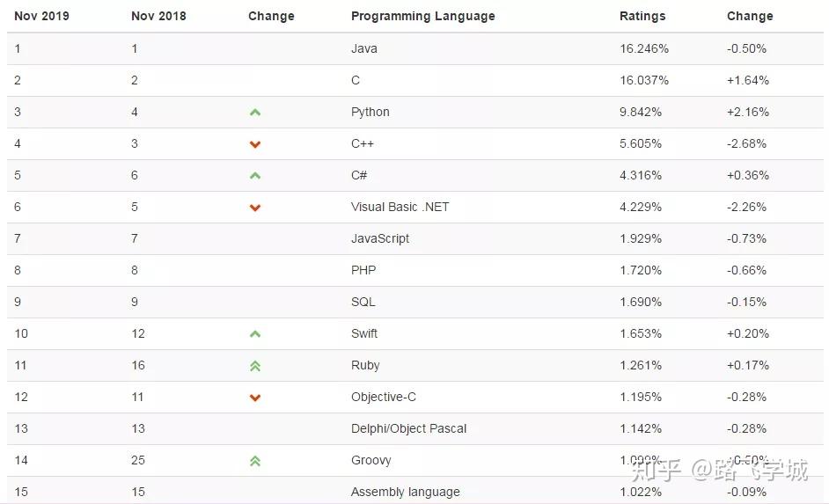The width and height of the screenshot is (829, 504).
Task: Click the green up arrow in C# row
Action: 255,176
